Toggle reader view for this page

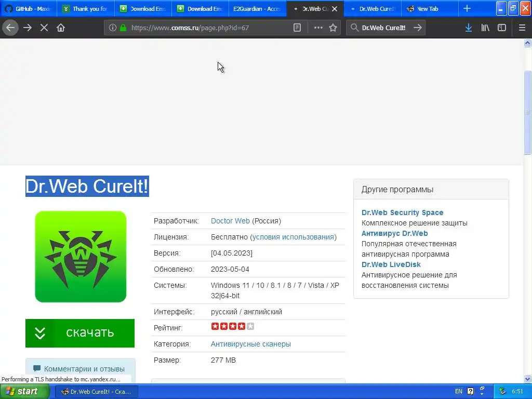pyautogui.click(x=297, y=28)
